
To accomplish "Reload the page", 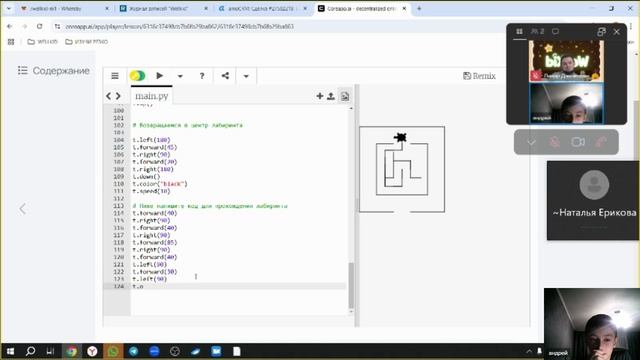I will 40,26.
